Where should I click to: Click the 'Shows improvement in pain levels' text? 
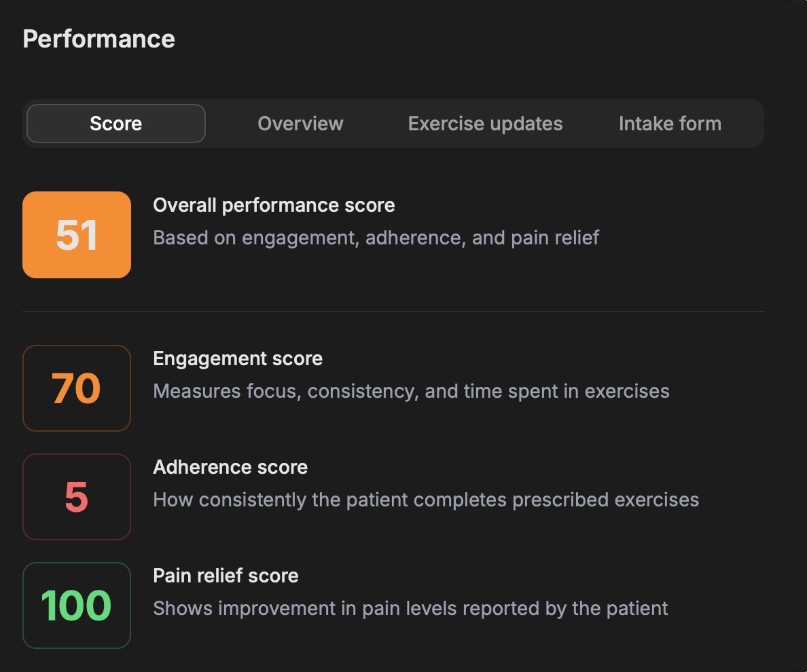[x=410, y=608]
